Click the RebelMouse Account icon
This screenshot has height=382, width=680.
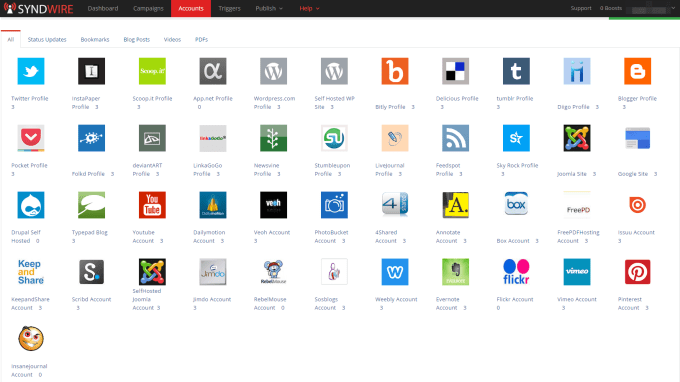274,272
